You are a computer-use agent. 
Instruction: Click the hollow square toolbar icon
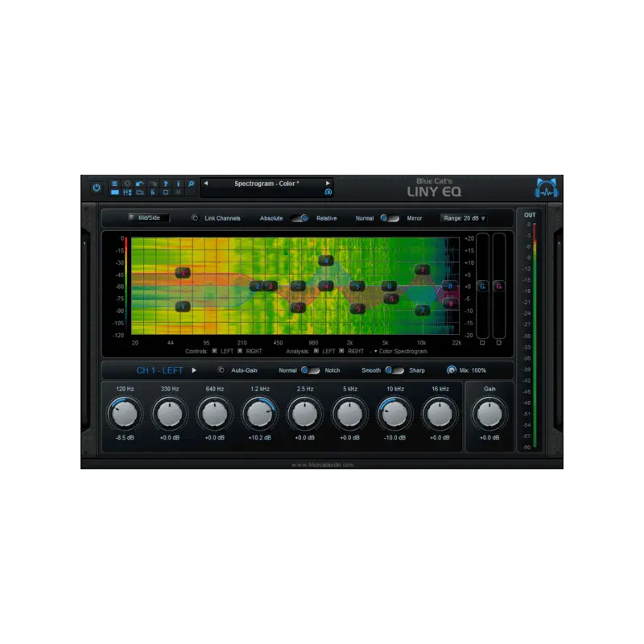pyautogui.click(x=166, y=192)
